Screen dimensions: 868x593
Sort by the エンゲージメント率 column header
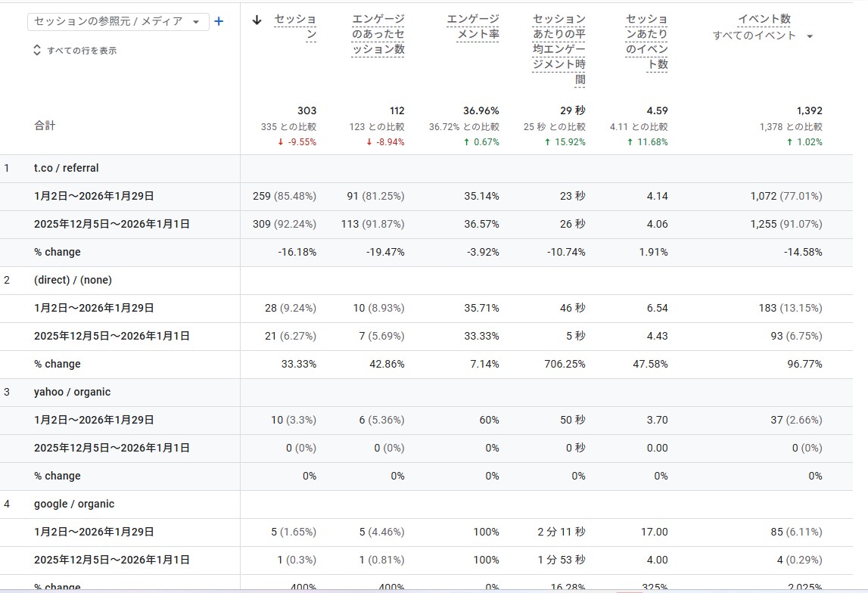coord(473,26)
